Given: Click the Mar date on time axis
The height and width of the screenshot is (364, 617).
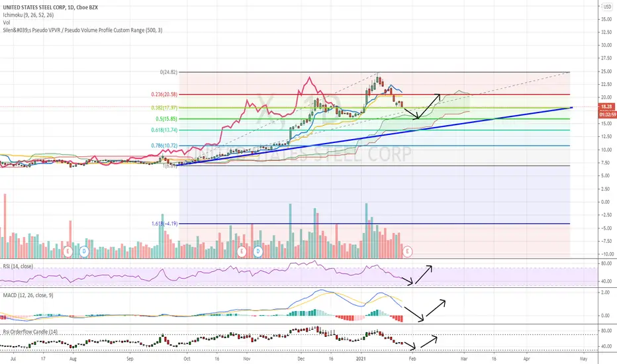Looking at the screenshot, I should [464, 359].
